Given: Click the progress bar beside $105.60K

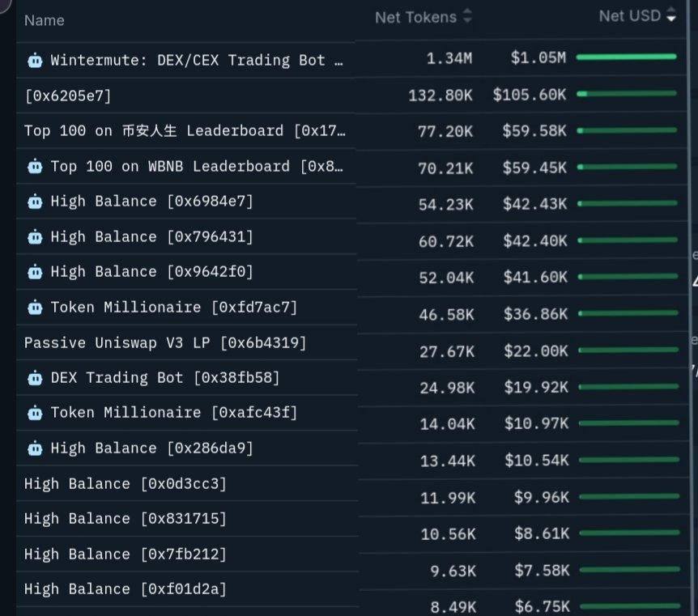Looking at the screenshot, I should (626, 93).
